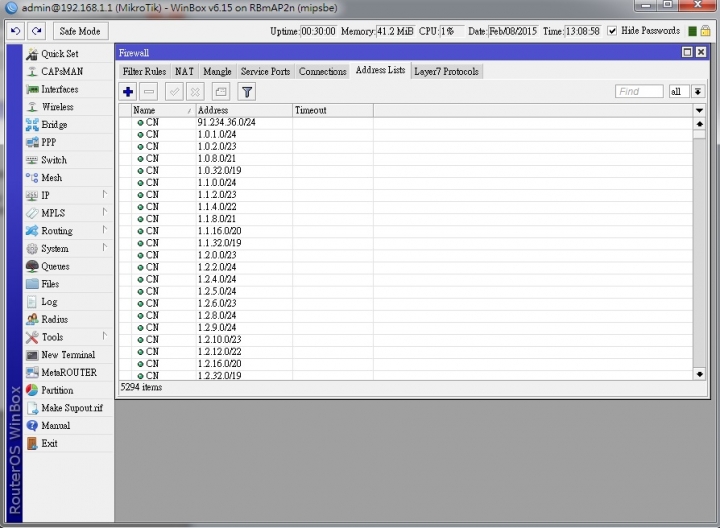The image size is (720, 528).
Task: Launch New Terminal
Action: tap(68, 355)
